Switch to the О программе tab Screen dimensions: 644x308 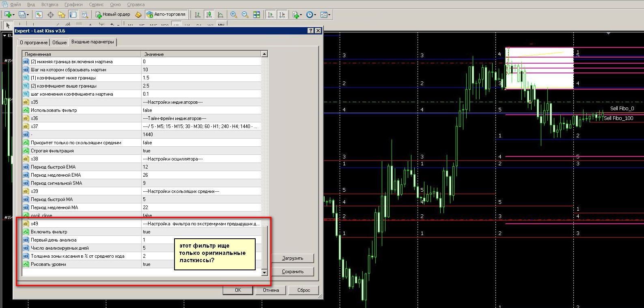[x=34, y=42]
